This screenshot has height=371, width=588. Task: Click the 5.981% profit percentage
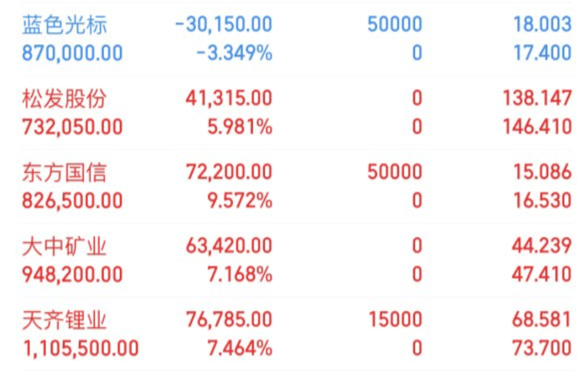click(240, 127)
